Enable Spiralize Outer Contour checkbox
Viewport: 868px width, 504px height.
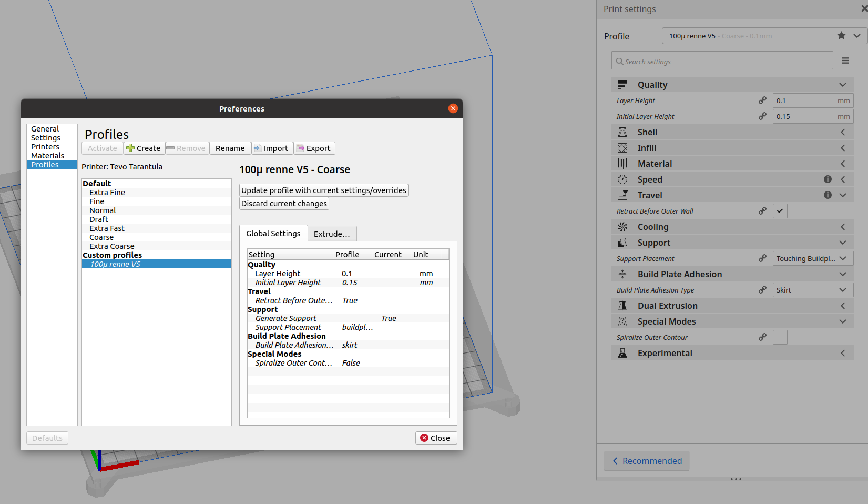click(780, 337)
